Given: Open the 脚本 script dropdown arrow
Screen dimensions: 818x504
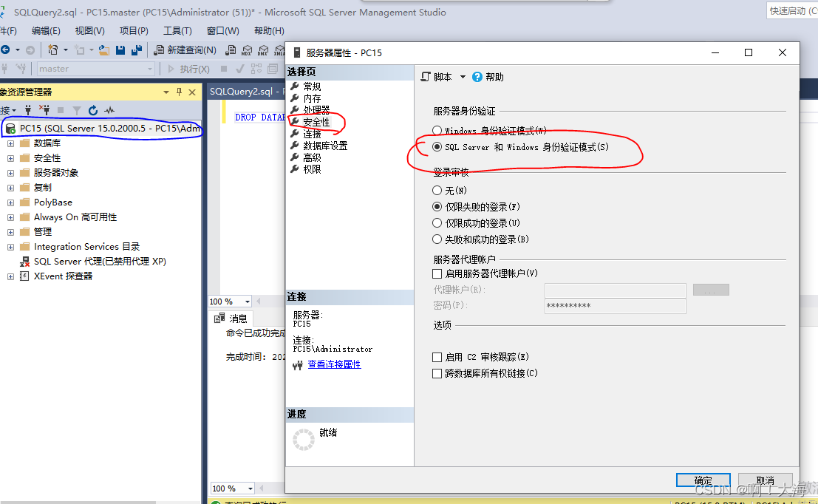Looking at the screenshot, I should [463, 77].
